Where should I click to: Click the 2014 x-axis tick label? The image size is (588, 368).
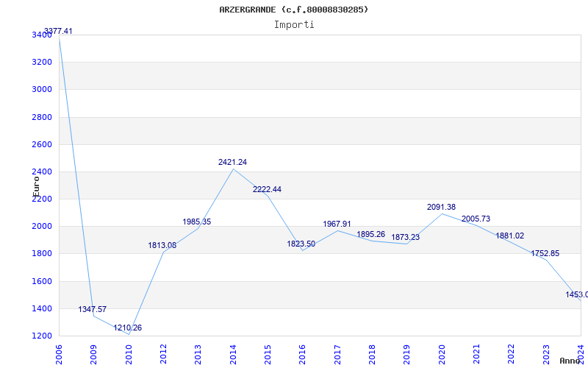point(233,354)
